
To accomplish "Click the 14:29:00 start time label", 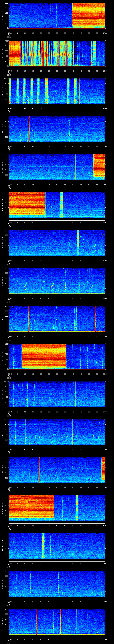I will pos(9,525).
